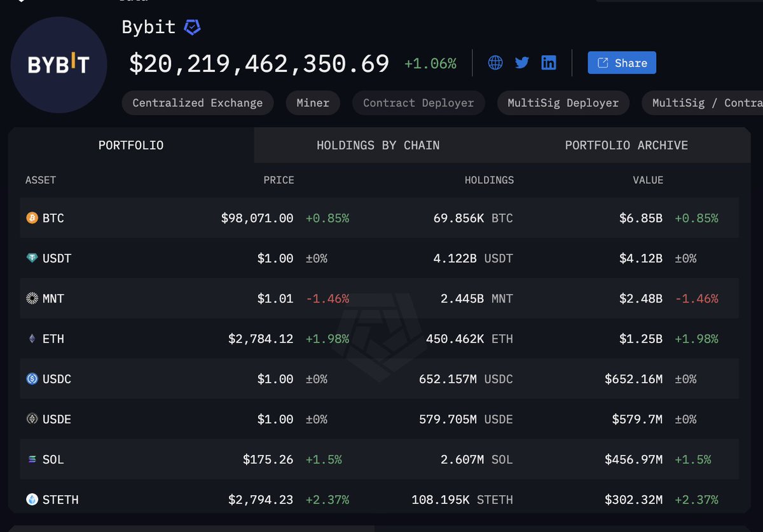Click value $2.48B for MNT
Viewport: 763px width, 532px height.
641,298
